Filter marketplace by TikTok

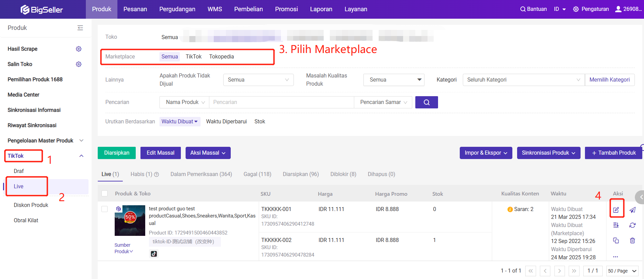[x=194, y=57]
